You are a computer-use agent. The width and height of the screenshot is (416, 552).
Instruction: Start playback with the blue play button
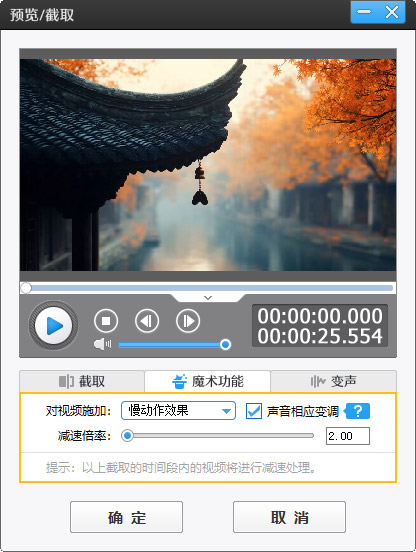(x=53, y=326)
